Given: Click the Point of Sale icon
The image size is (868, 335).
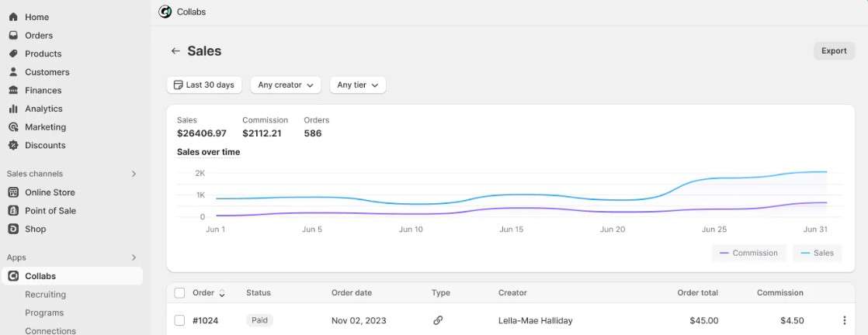Looking at the screenshot, I should tap(13, 211).
